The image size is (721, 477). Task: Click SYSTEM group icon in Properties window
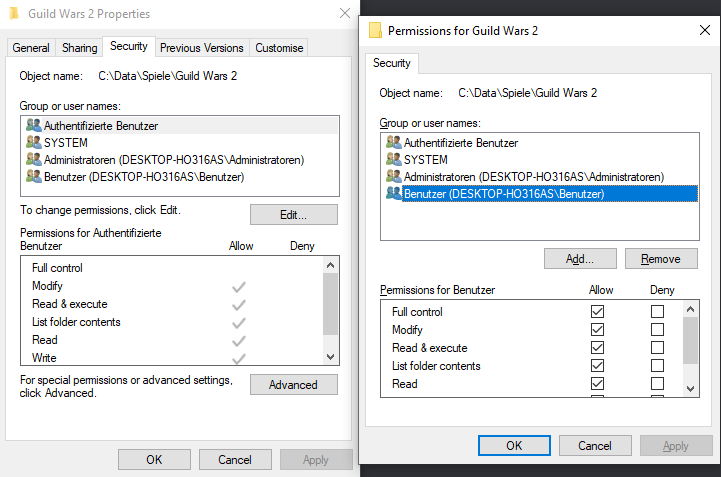click(34, 142)
